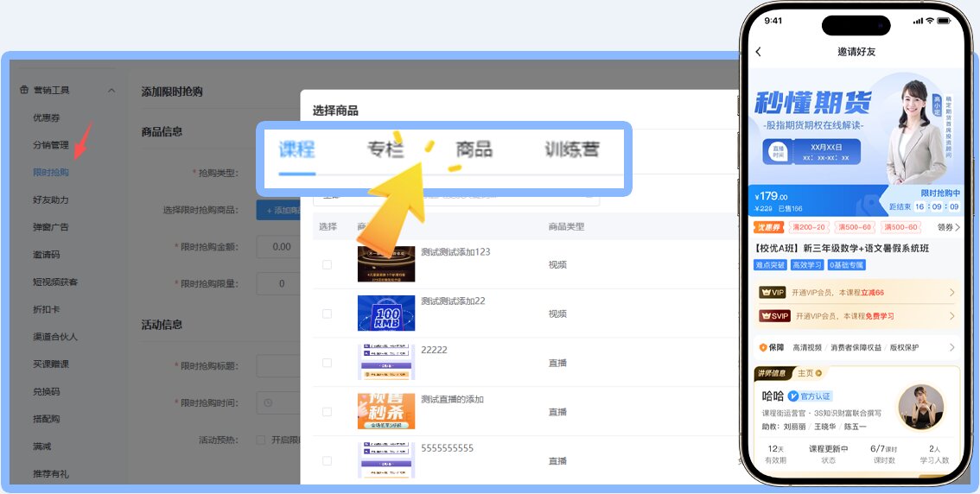Open thumbnail of item 22222

[385, 362]
